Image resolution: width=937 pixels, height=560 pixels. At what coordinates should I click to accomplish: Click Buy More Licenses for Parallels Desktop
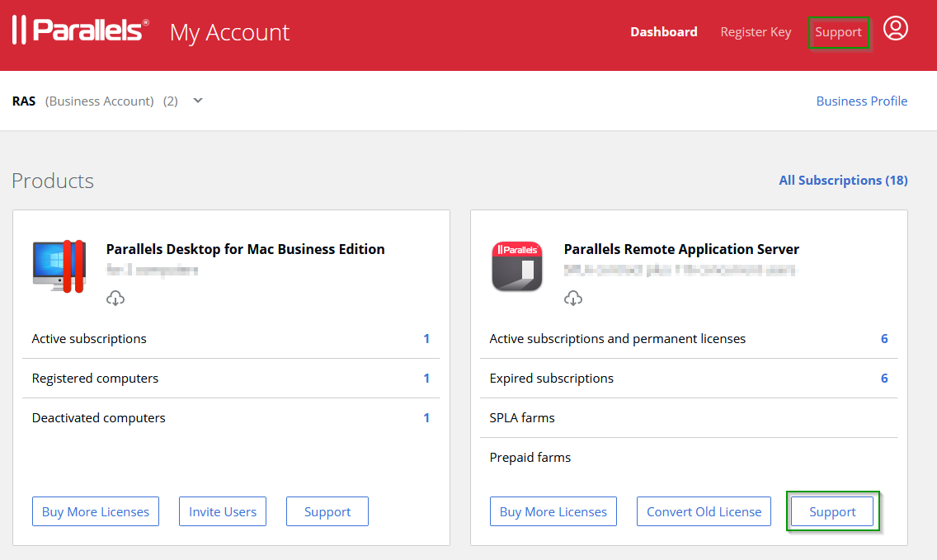pos(96,511)
